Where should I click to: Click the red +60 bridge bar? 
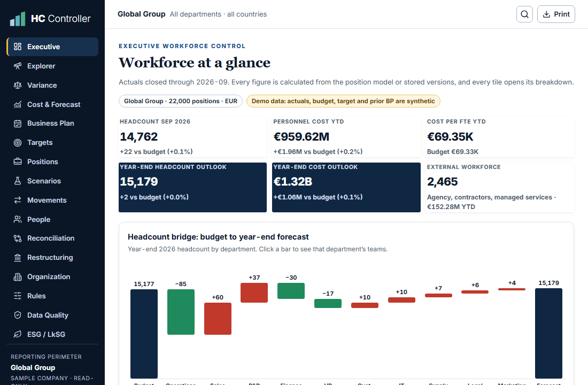click(218, 319)
